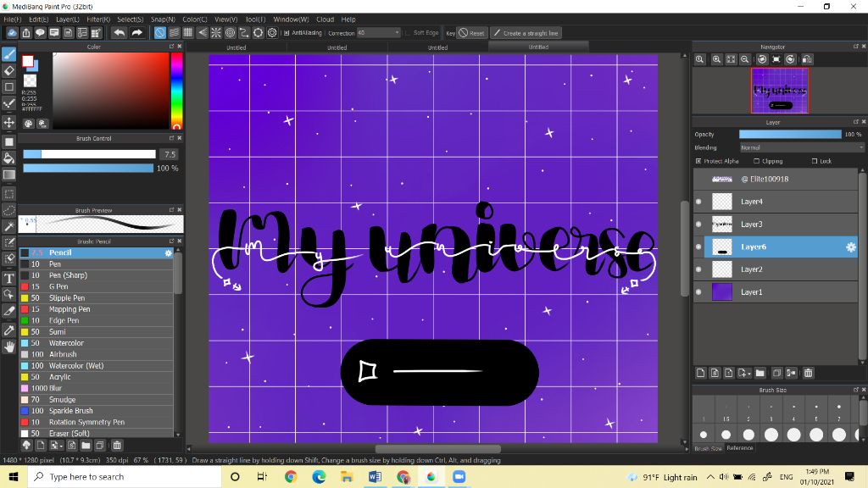The image size is (868, 488).
Task: Open the Cloud menu
Action: coord(325,19)
